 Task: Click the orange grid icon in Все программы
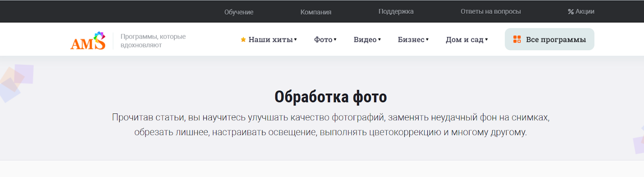[x=517, y=39]
